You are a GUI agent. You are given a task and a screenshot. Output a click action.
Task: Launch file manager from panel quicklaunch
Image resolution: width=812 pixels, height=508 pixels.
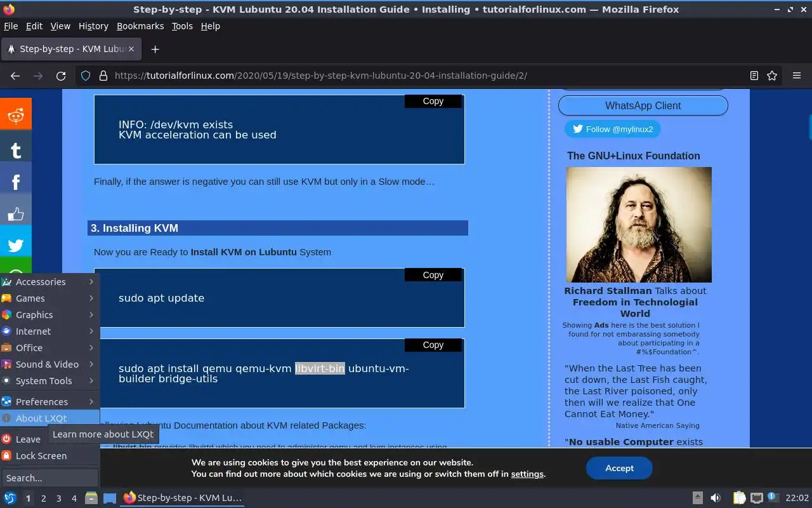[x=91, y=498]
